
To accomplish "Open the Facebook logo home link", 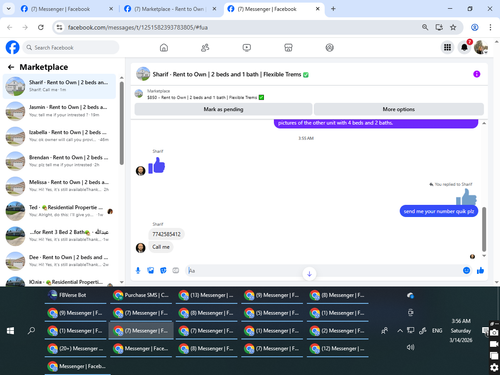I will click(x=13, y=47).
